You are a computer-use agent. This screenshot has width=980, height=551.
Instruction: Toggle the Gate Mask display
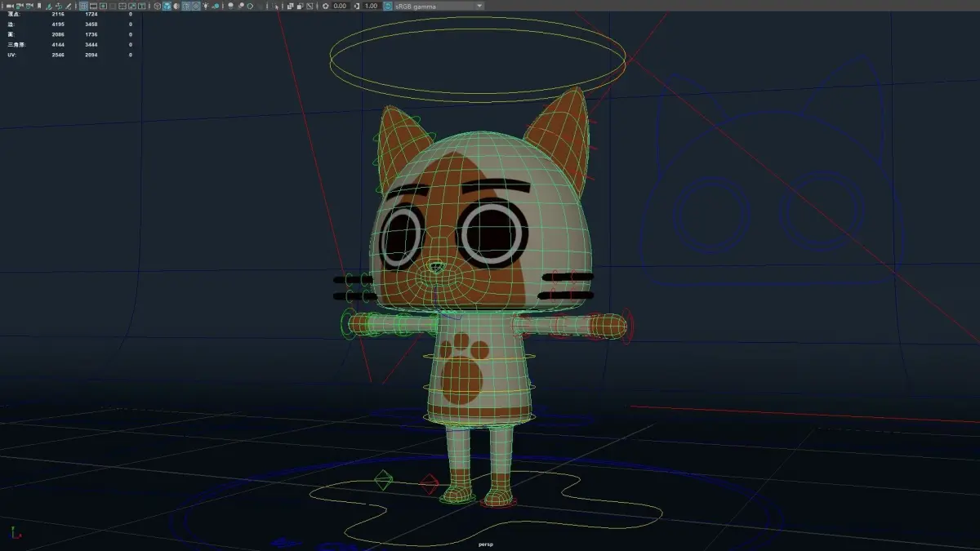[113, 6]
